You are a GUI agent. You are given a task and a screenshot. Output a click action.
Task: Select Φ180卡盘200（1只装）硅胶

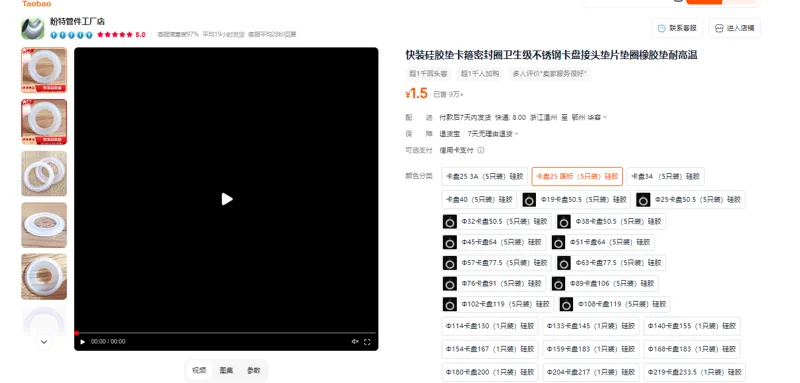coord(490,372)
